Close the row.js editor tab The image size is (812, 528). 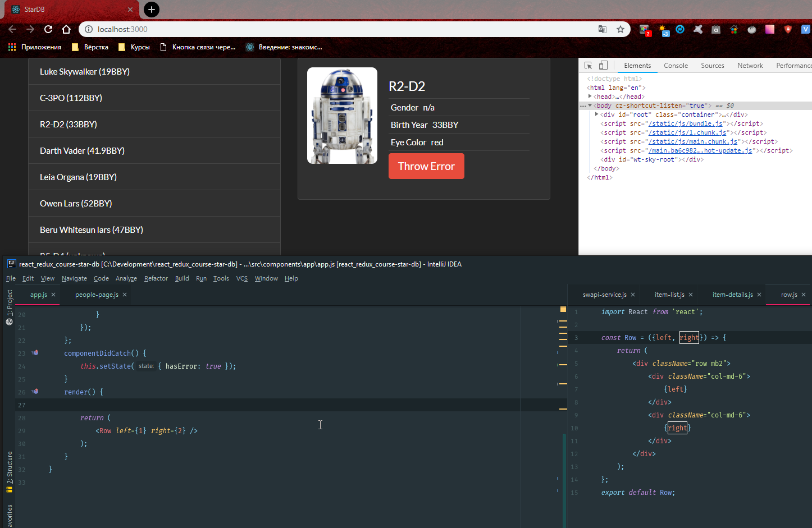coord(803,295)
